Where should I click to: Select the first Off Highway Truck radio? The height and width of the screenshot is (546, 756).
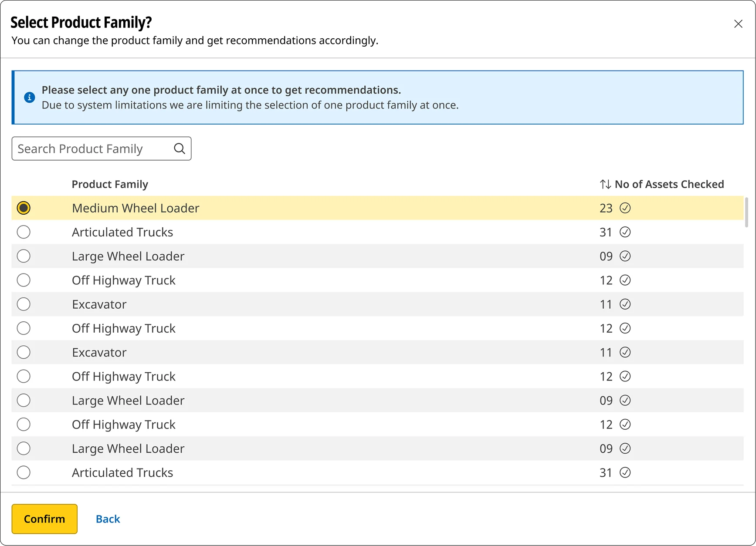click(24, 280)
